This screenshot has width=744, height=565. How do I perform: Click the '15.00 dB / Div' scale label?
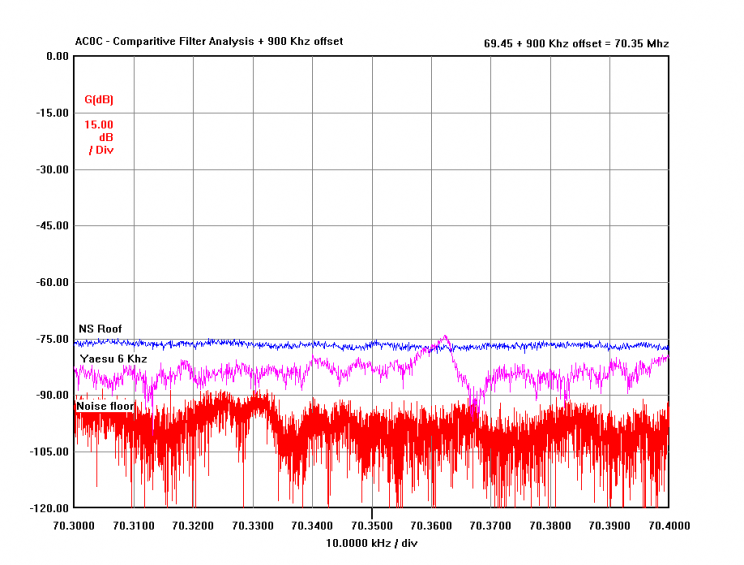click(99, 137)
